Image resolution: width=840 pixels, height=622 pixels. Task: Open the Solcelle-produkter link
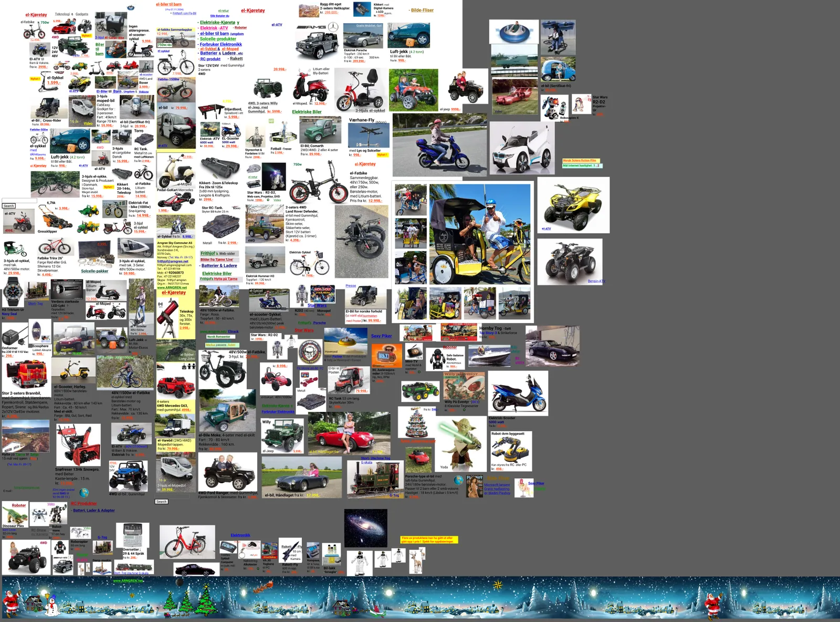[x=218, y=39]
